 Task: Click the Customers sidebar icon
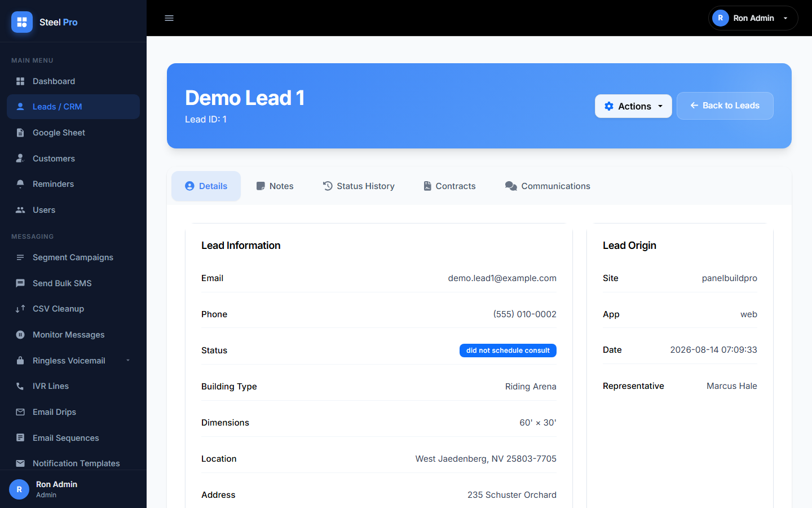point(20,159)
